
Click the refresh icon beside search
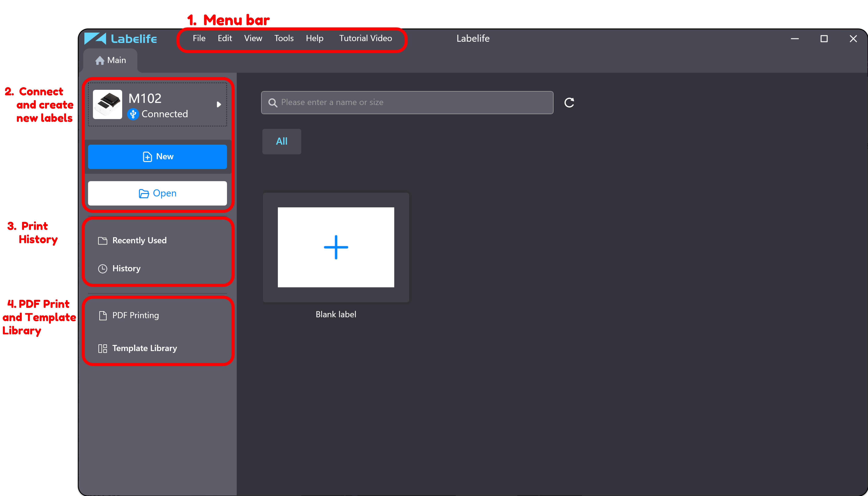569,103
